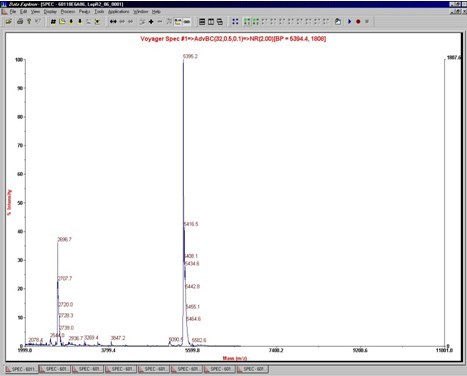
Task: Open the File menu
Action: click(x=13, y=12)
